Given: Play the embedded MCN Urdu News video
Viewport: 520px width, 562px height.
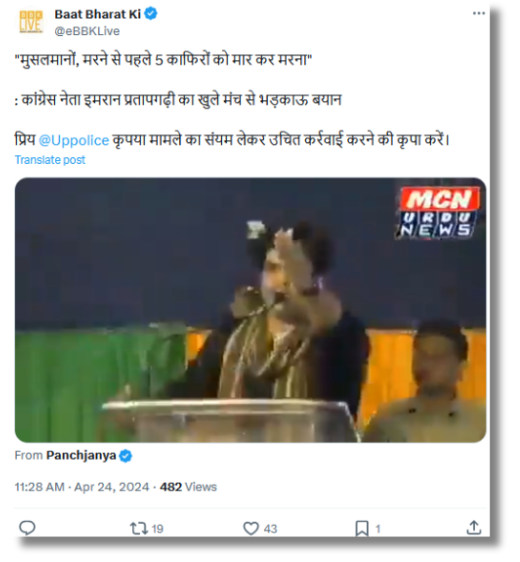Looking at the screenshot, I should click(250, 310).
